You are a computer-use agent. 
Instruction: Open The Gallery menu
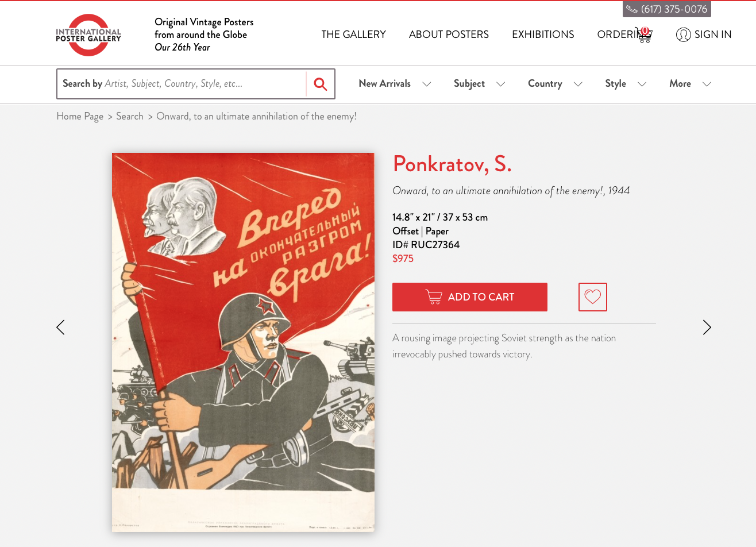pyautogui.click(x=353, y=34)
